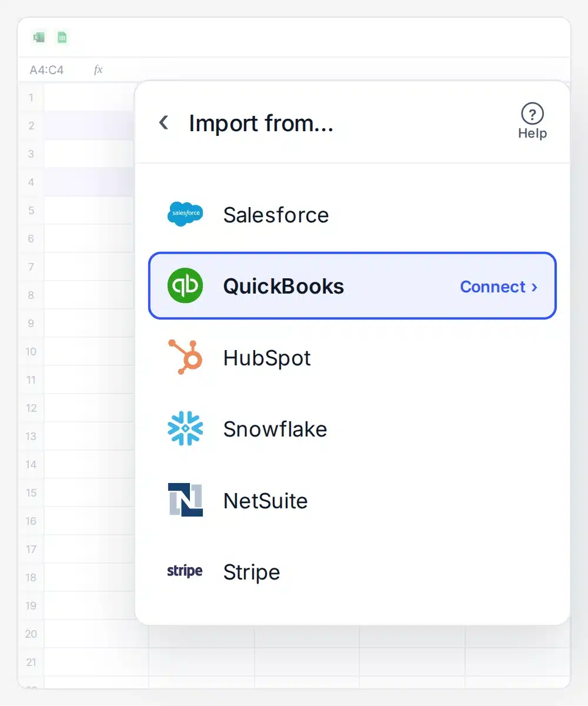Click the NetSuite logo
The height and width of the screenshot is (706, 588).
coord(185,500)
